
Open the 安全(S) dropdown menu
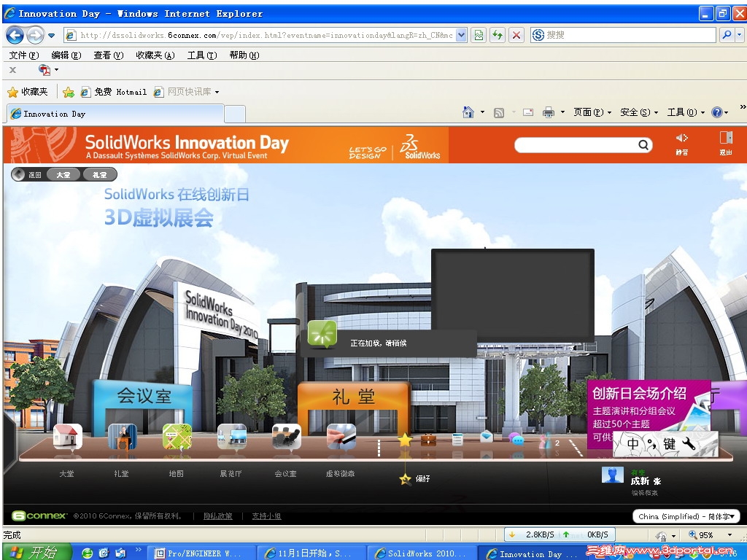pyautogui.click(x=639, y=112)
